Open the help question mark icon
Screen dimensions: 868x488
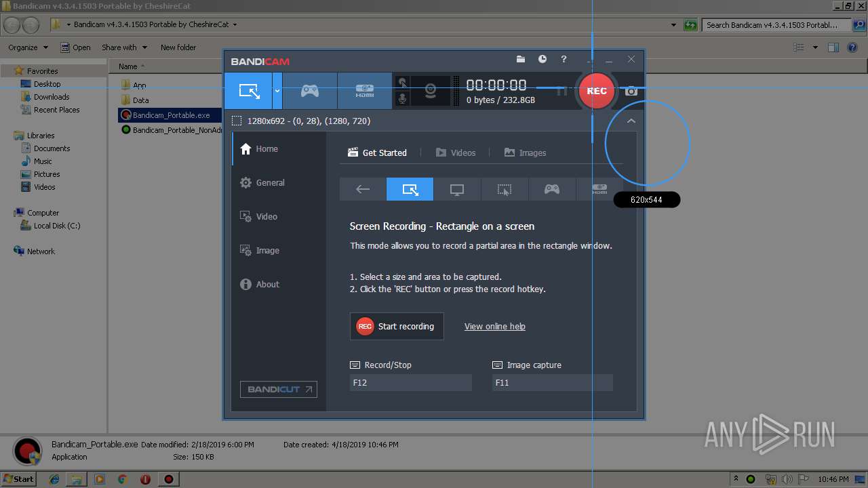pyautogui.click(x=564, y=60)
